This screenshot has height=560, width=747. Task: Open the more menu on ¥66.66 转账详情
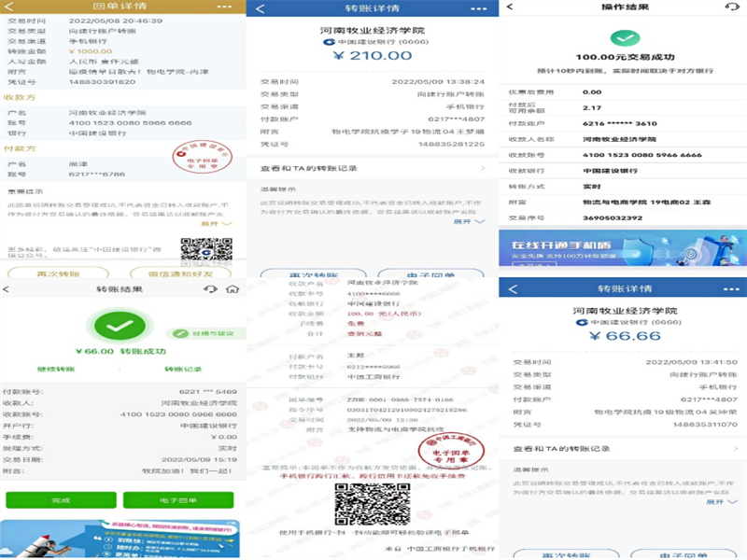coord(730,288)
